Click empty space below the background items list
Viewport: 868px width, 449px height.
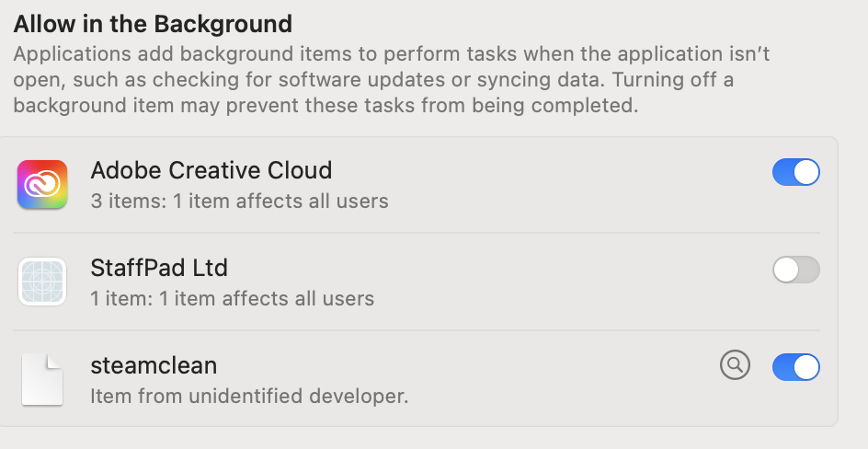tap(423, 438)
